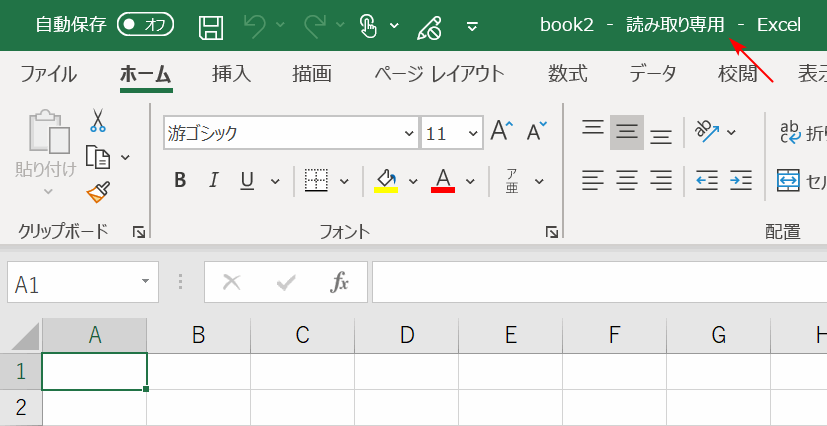Image resolution: width=827 pixels, height=426 pixels.
Task: Open the ファイル tab
Action: [x=48, y=74]
